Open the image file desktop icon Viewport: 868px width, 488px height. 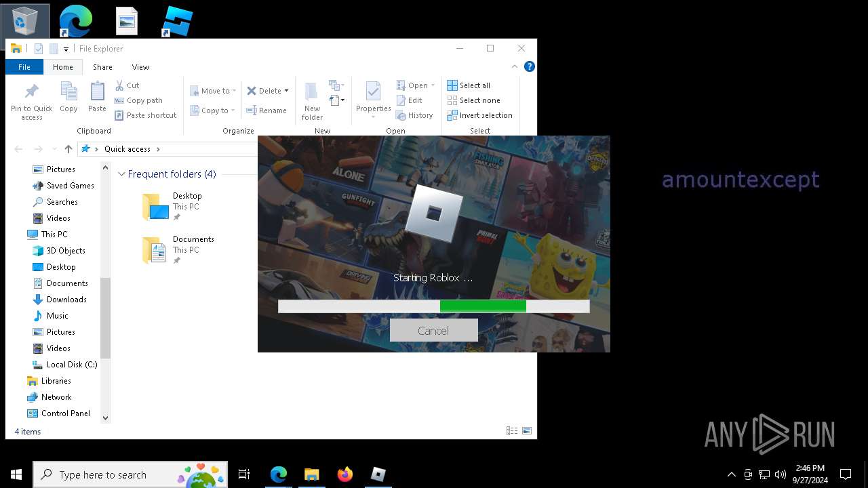[x=126, y=21]
